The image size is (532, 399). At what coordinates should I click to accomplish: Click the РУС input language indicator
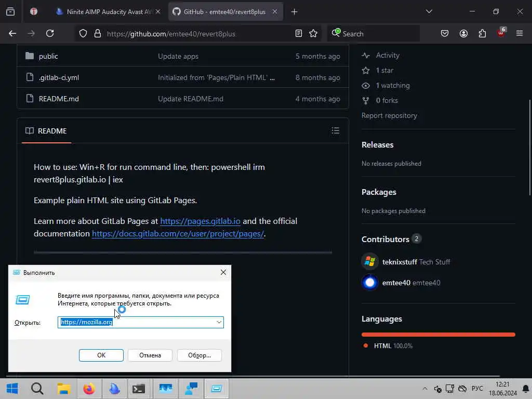[x=477, y=388]
